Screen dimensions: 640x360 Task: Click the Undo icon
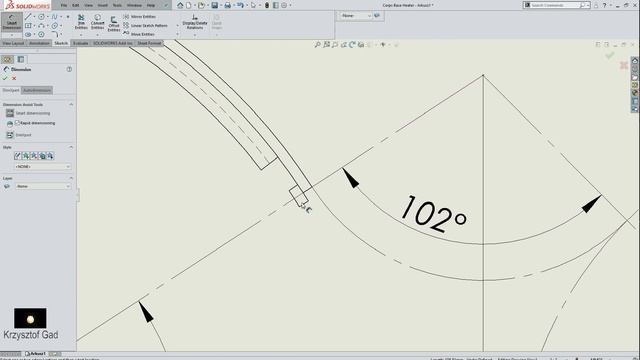click(x=240, y=5)
